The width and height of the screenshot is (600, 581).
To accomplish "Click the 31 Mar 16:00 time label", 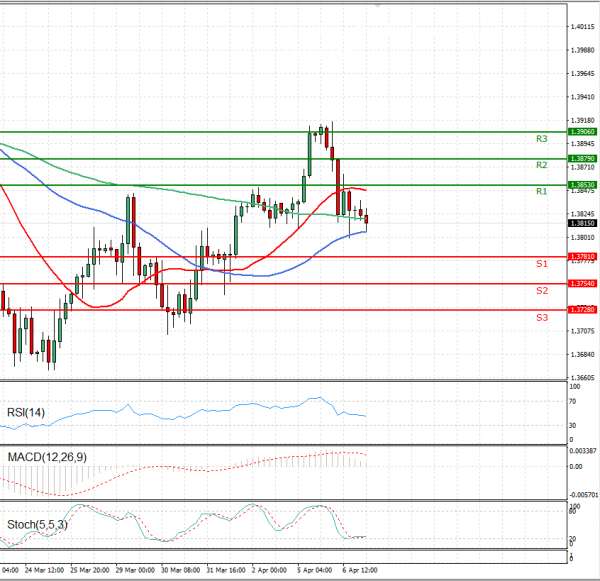I will coord(226,570).
